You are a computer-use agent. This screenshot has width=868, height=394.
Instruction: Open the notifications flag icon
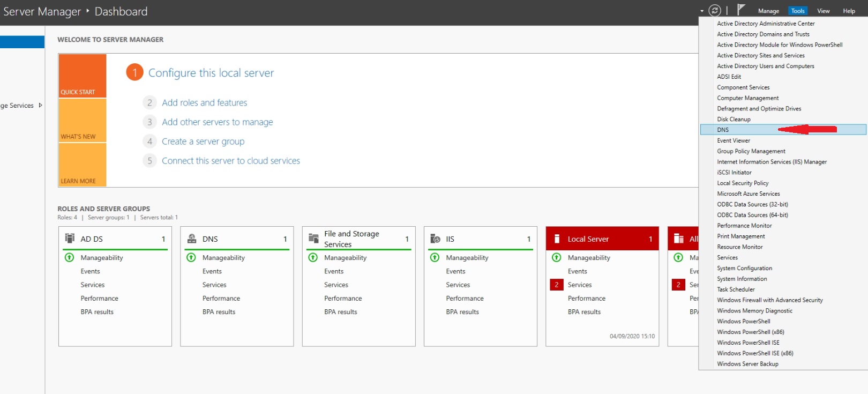click(x=741, y=10)
